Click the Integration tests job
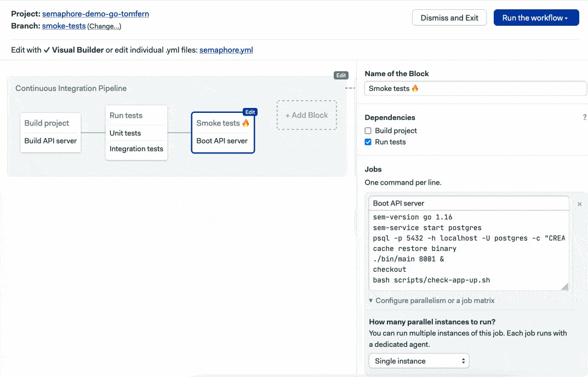The height and width of the screenshot is (377, 588). click(136, 149)
